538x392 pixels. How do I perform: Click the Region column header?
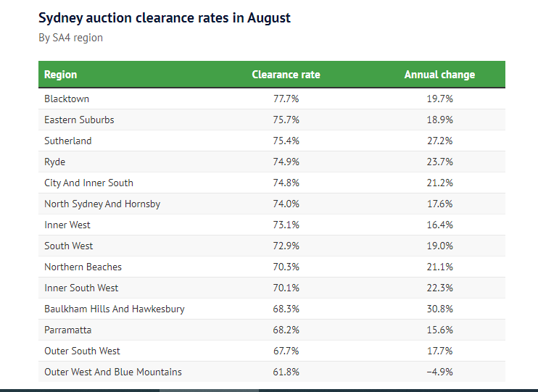pyautogui.click(x=61, y=75)
